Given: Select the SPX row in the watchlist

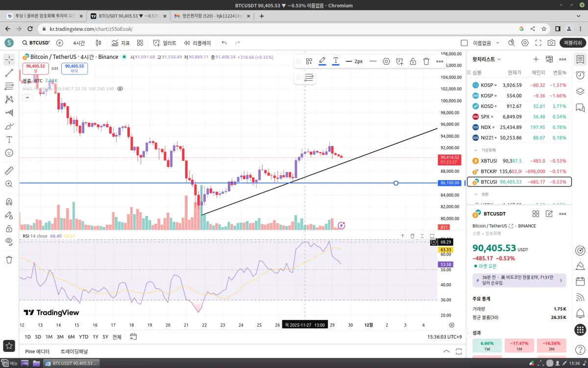Looking at the screenshot, I should [519, 117].
